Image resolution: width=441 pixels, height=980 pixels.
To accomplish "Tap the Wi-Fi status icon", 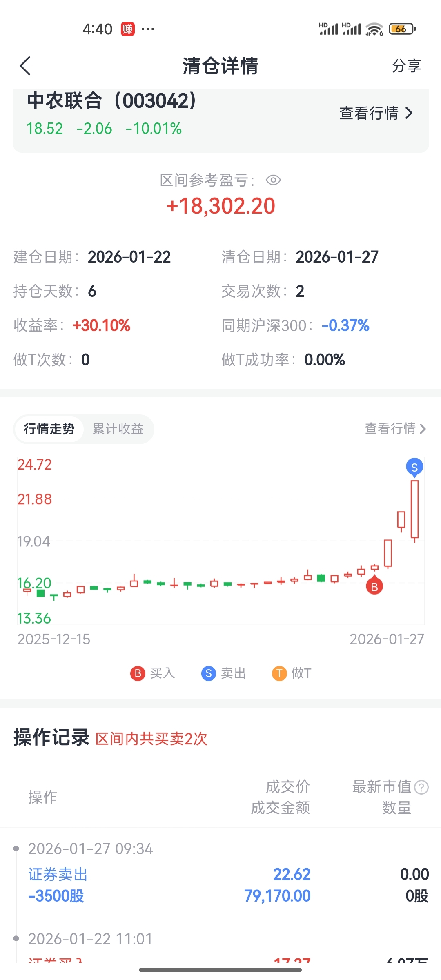I will point(374,29).
